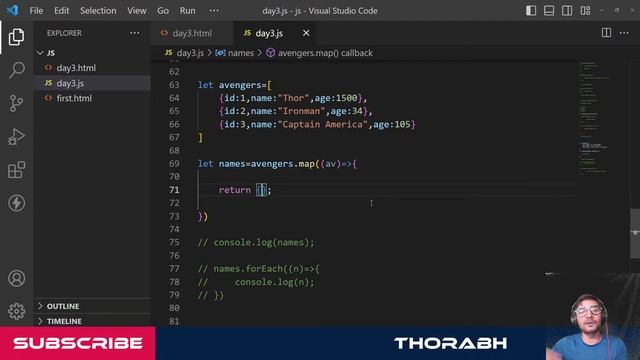Open the Run menu

coord(187,11)
